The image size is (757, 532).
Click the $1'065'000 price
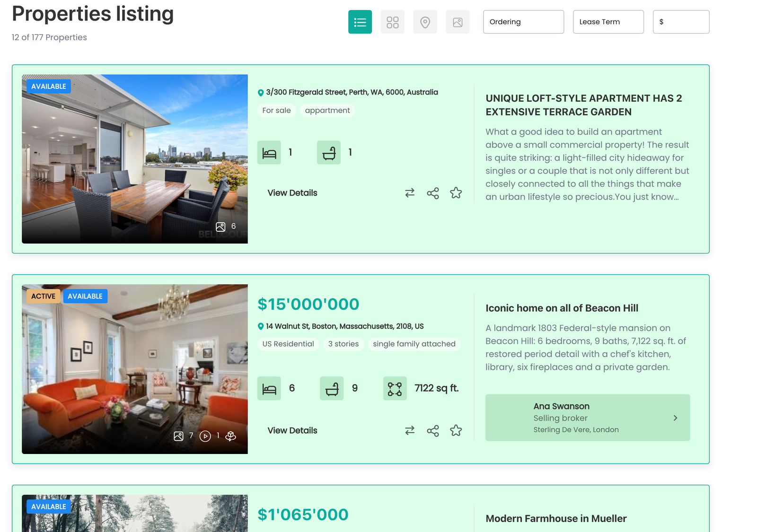click(303, 515)
